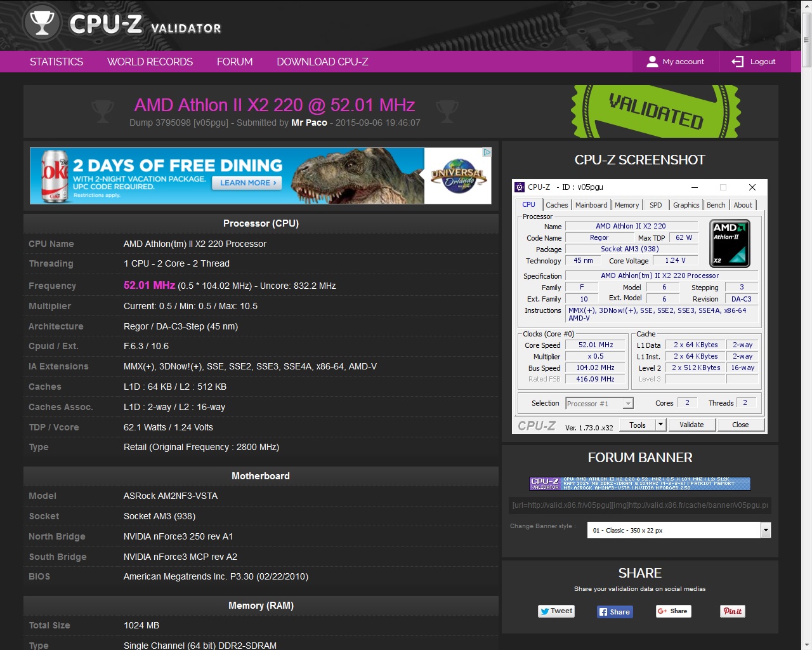The image size is (812, 650).
Task: Click the AMD Athlon II X2 220 @ 52.01 MHz title
Action: (275, 105)
